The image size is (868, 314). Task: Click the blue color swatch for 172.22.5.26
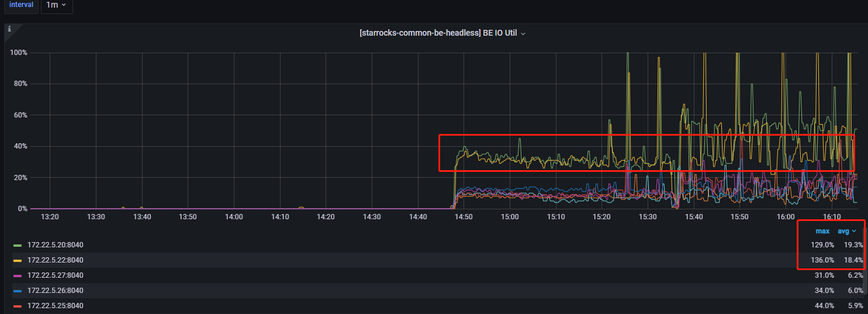click(18, 291)
